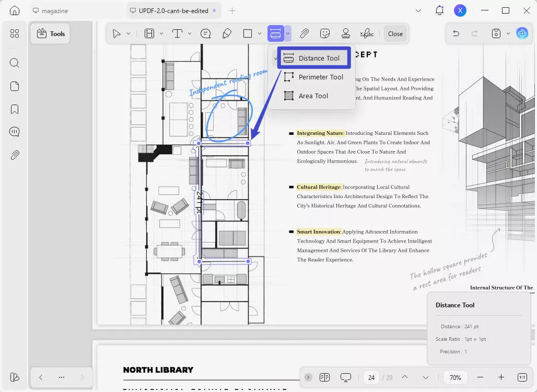The image size is (537, 392).
Task: Expand the dropdown chevron beside the selection arrow
Action: (x=128, y=33)
